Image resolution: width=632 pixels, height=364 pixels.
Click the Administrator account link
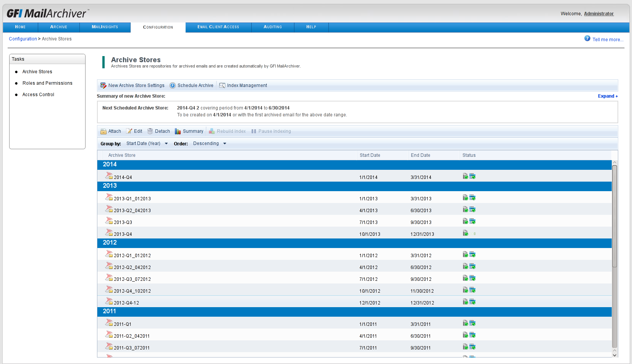[x=599, y=14]
